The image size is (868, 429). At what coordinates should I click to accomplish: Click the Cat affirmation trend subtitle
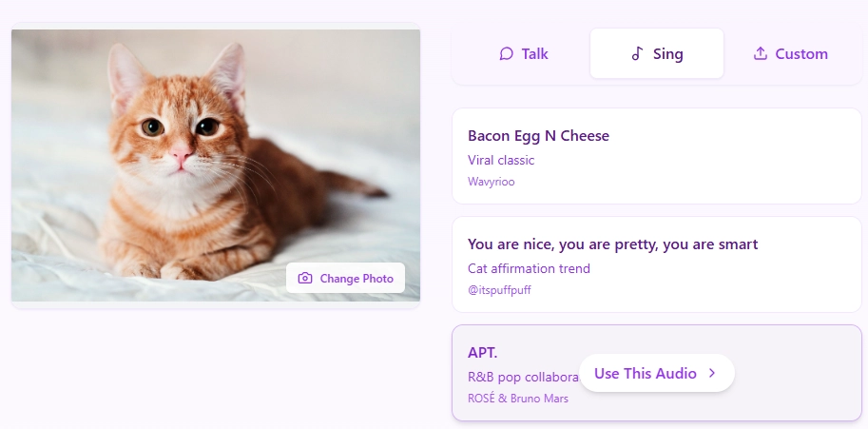pyautogui.click(x=529, y=268)
